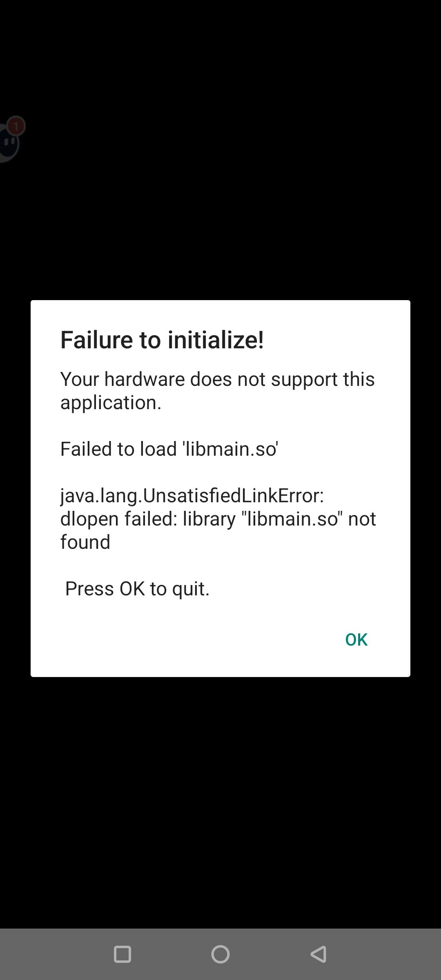
Task: Click the word "found" in error message
Action: [x=85, y=542]
